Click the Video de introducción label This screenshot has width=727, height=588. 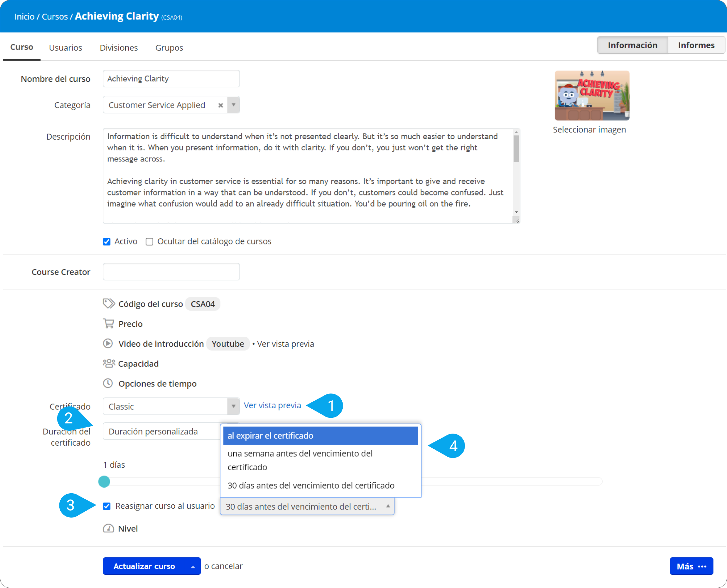point(161,344)
